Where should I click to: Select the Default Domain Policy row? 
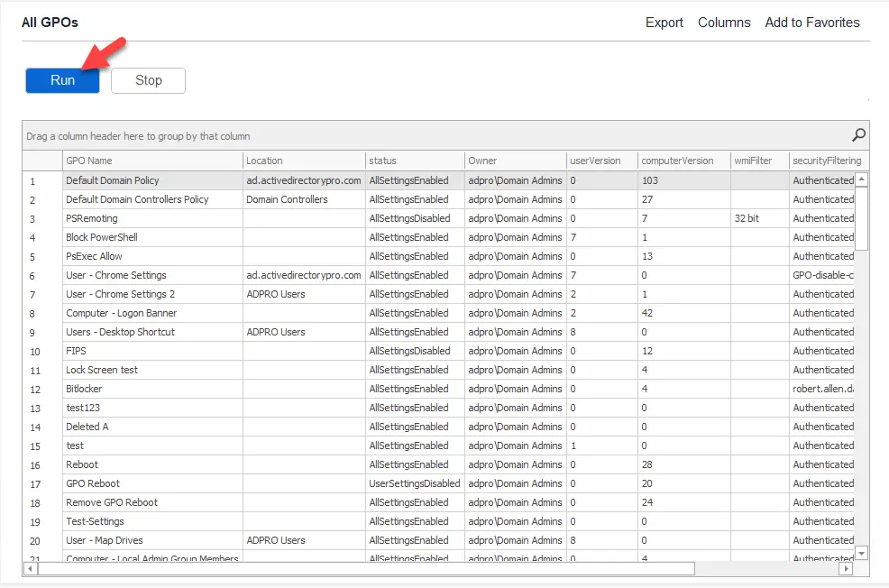coord(438,180)
